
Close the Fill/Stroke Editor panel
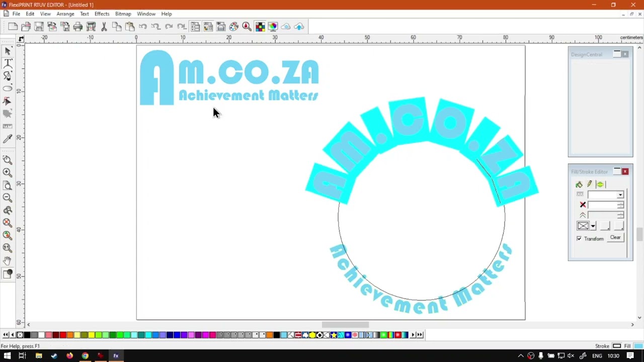pos(625,172)
